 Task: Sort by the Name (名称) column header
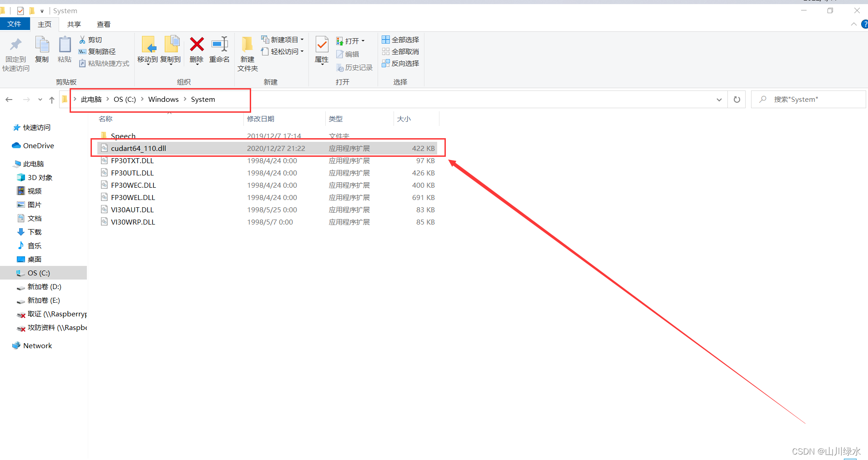pos(106,119)
